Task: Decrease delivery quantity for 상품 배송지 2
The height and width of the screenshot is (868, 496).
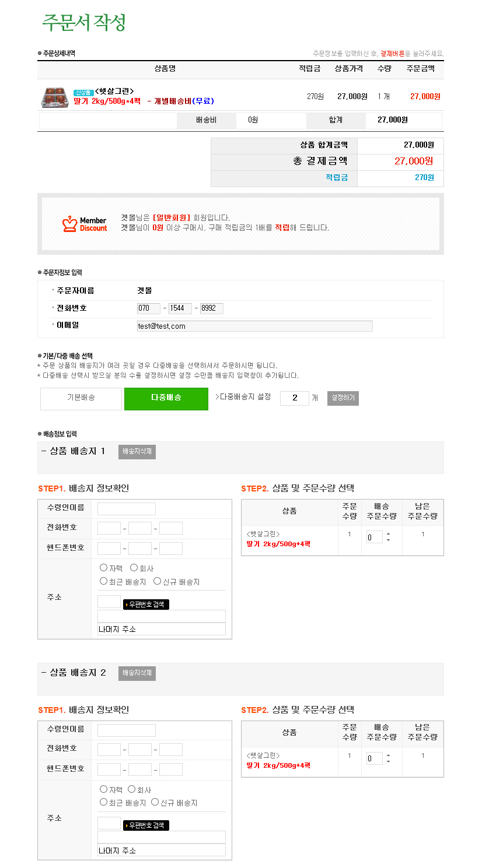Action: (389, 762)
